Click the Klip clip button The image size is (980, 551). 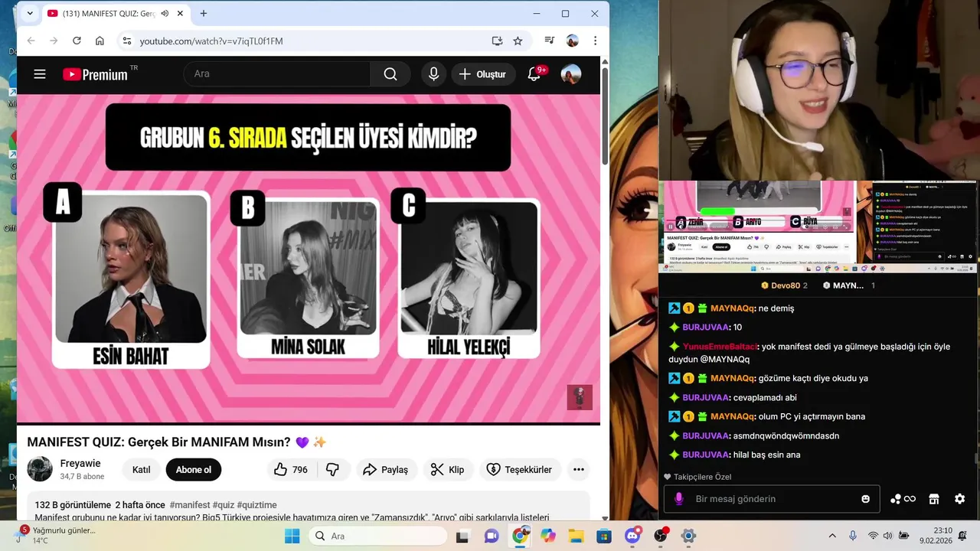[448, 469]
